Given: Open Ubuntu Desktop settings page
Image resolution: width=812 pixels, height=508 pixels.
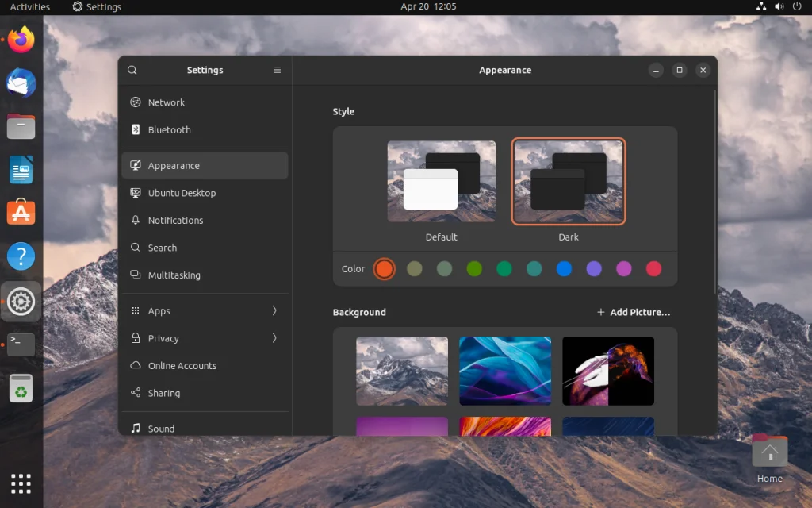Looking at the screenshot, I should (182, 193).
